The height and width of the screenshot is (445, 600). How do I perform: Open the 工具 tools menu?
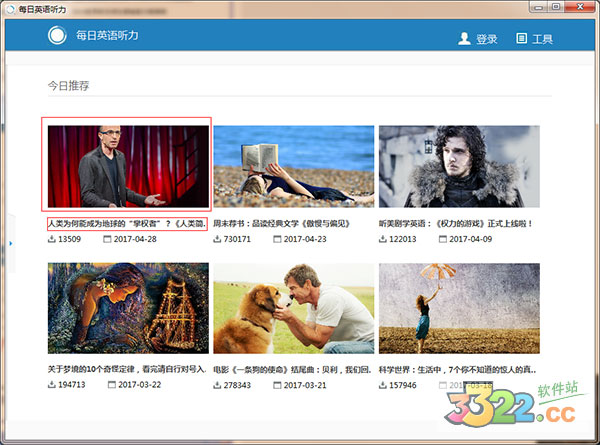coord(534,39)
